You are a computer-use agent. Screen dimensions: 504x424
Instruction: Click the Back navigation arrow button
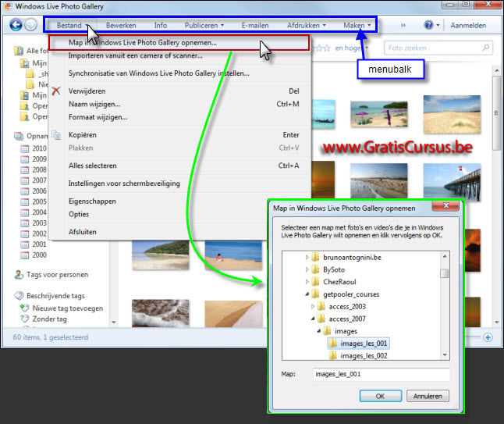(x=16, y=25)
